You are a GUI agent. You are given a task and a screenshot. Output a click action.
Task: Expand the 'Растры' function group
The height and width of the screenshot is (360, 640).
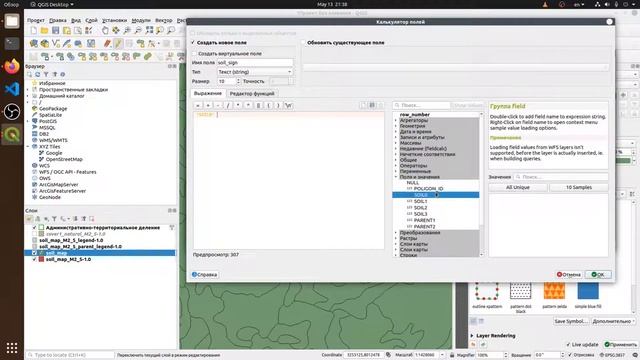[396, 238]
